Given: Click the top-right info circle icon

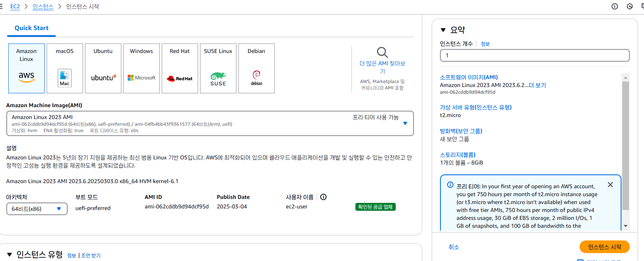Looking at the screenshot, I should [x=615, y=6].
